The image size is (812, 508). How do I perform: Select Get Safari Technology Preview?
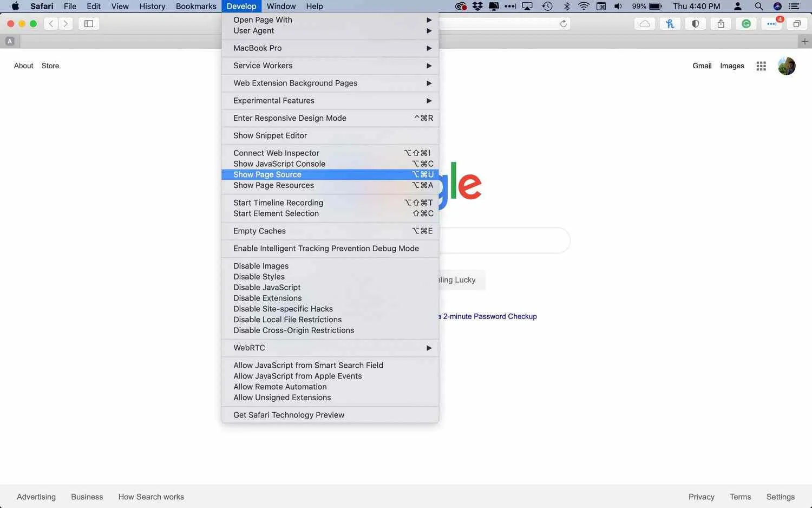(x=330, y=415)
